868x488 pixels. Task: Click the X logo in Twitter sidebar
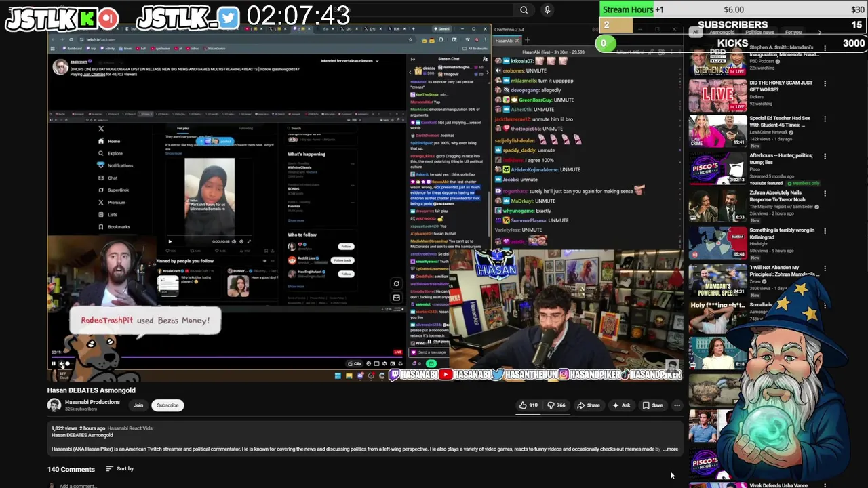[x=101, y=129]
